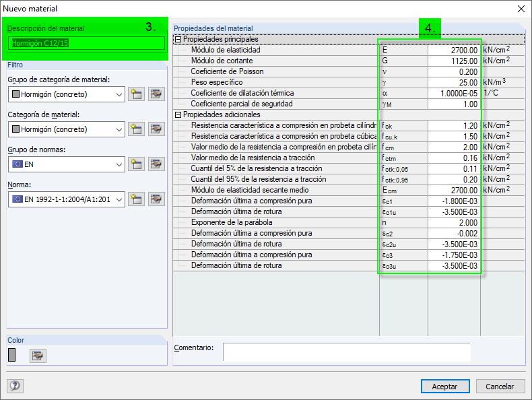Select the εc1u value -3.500E-03

(454, 211)
